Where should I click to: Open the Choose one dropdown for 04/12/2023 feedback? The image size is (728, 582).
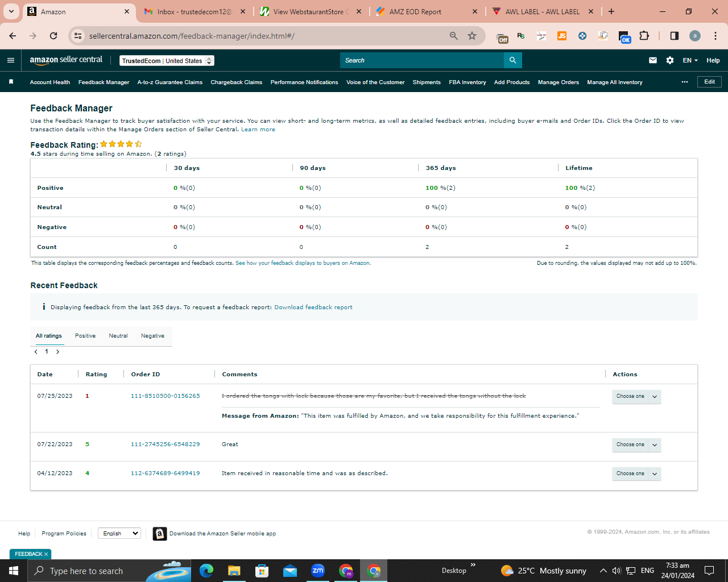click(636, 473)
